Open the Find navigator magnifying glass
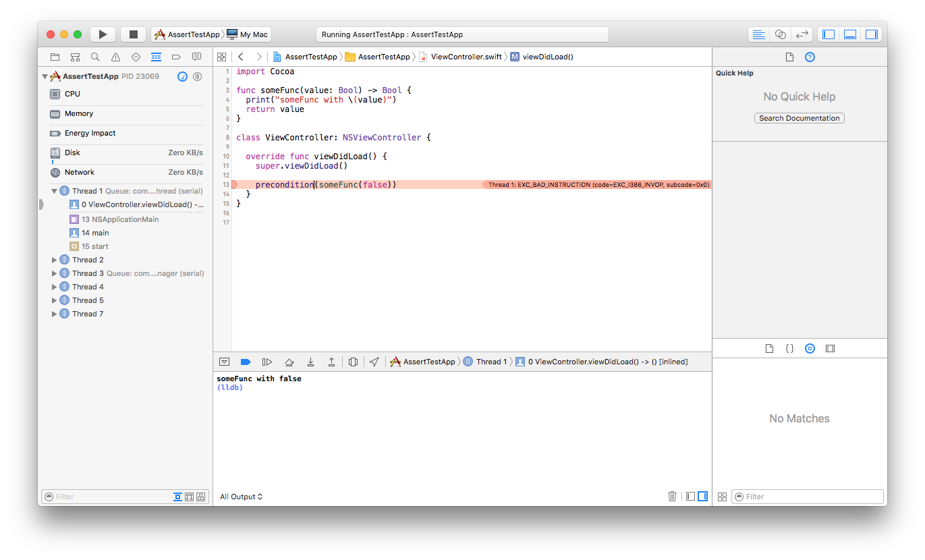925x560 pixels. point(94,57)
